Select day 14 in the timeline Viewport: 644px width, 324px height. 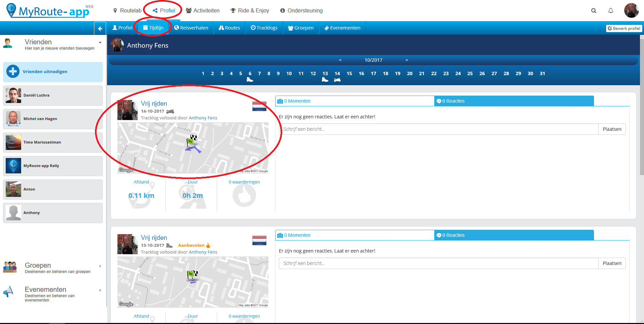(x=337, y=73)
